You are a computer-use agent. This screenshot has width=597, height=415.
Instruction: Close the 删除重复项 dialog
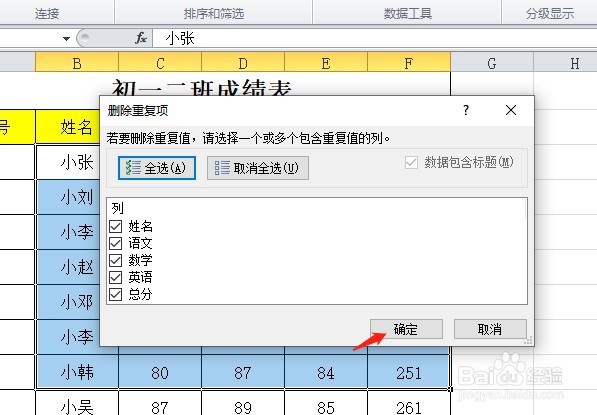(x=511, y=110)
